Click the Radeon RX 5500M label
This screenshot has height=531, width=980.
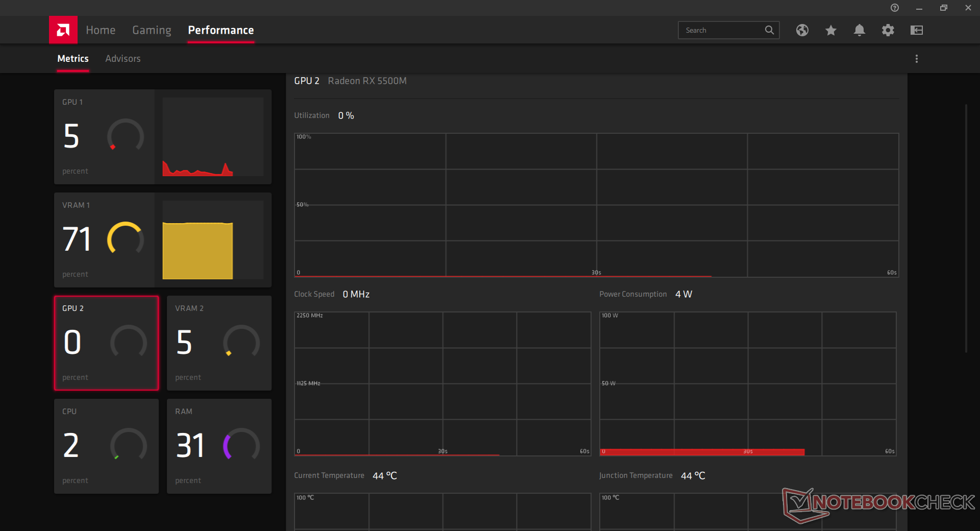367,81
